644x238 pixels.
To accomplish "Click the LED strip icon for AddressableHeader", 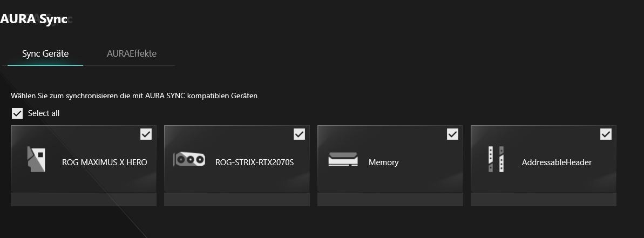I will pyautogui.click(x=496, y=159).
